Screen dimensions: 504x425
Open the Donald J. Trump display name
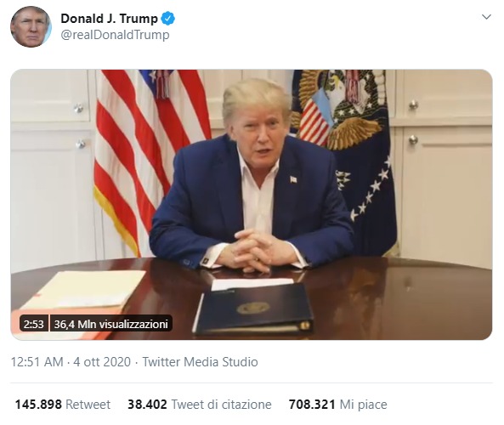tap(110, 19)
